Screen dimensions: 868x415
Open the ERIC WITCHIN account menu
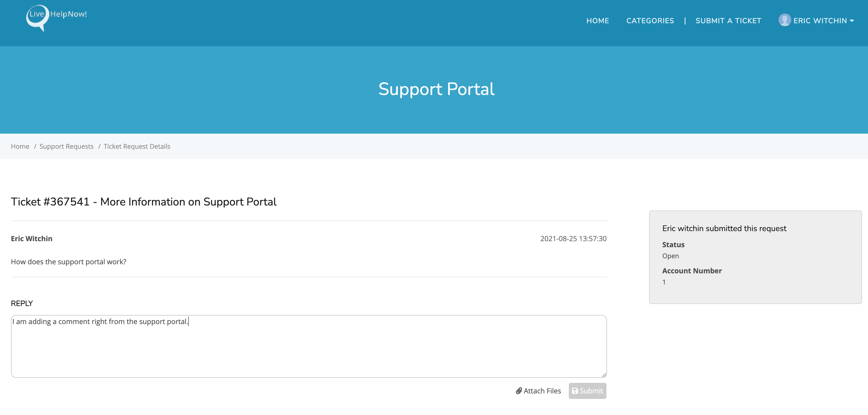[x=820, y=21]
